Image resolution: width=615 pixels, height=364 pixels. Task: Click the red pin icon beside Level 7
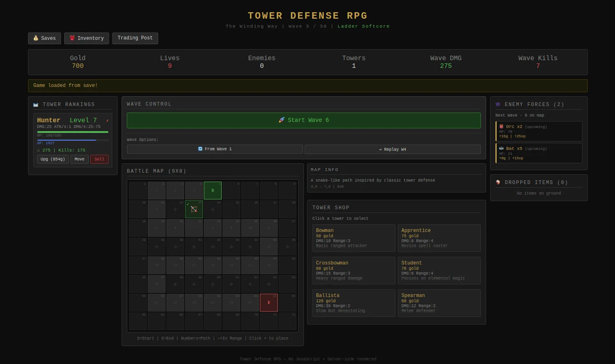coord(107,121)
